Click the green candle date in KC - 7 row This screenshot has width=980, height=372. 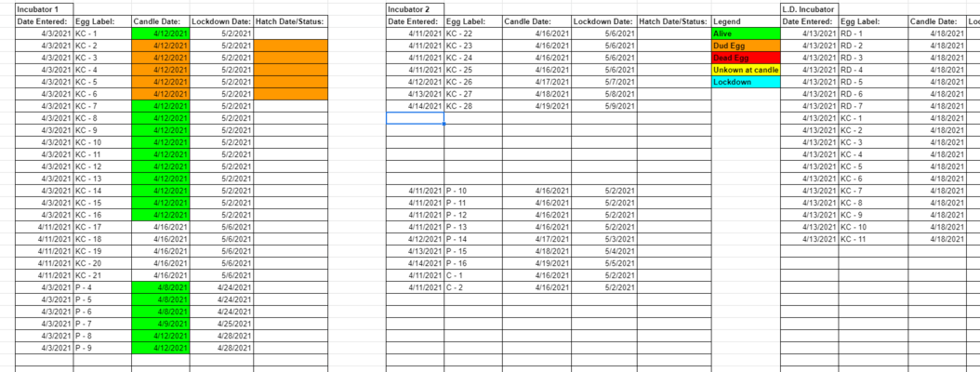[x=161, y=106]
